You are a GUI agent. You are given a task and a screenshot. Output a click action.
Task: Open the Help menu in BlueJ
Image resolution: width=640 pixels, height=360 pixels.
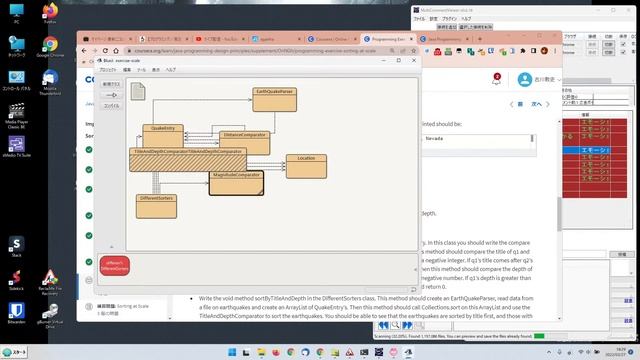(x=171, y=70)
